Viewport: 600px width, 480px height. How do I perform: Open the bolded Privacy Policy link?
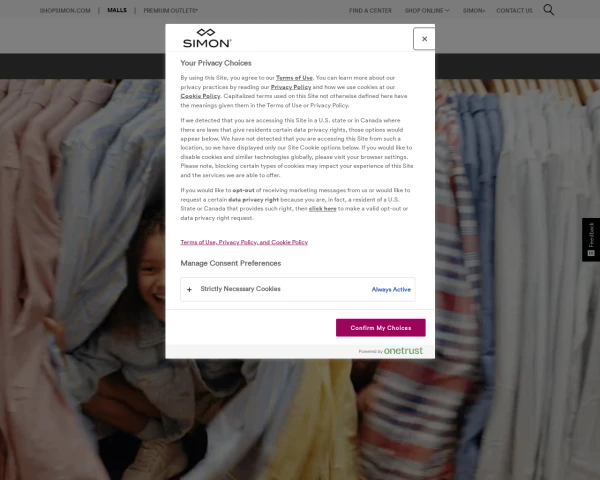tap(290, 87)
